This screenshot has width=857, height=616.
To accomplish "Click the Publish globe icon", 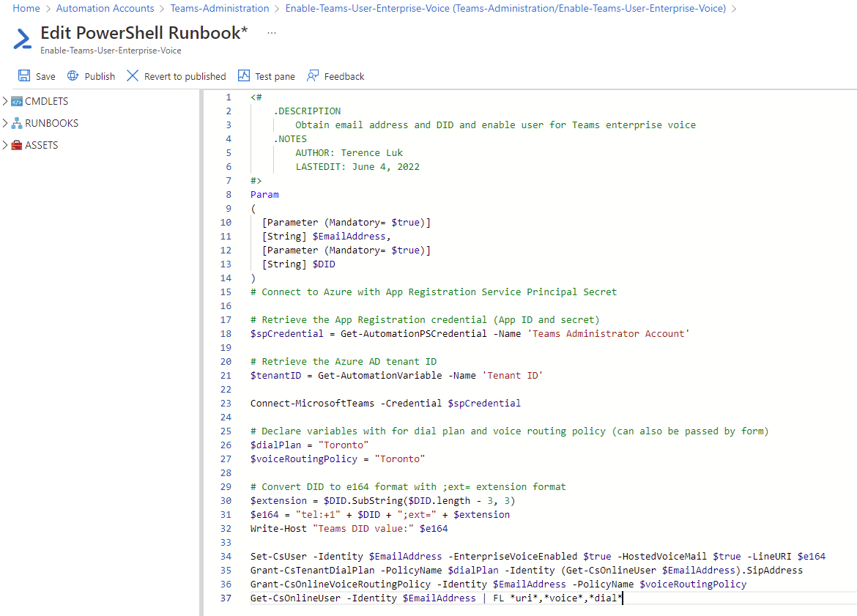I will tap(73, 76).
